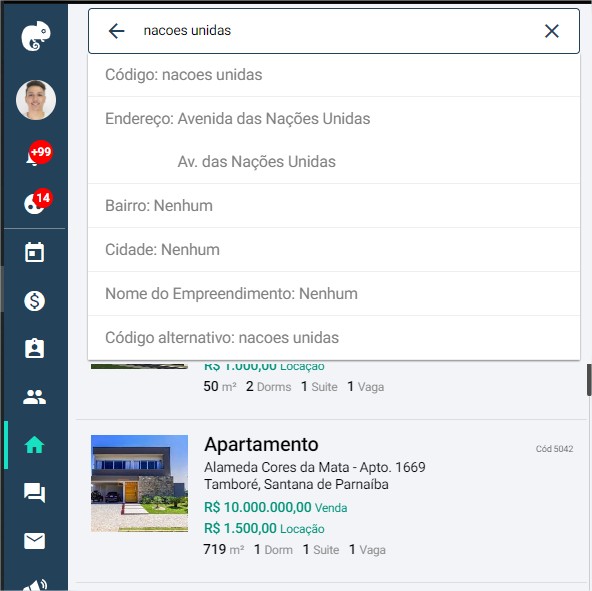592x591 pixels.
Task: Open the chat bubbles icon
Action: pyautogui.click(x=34, y=493)
